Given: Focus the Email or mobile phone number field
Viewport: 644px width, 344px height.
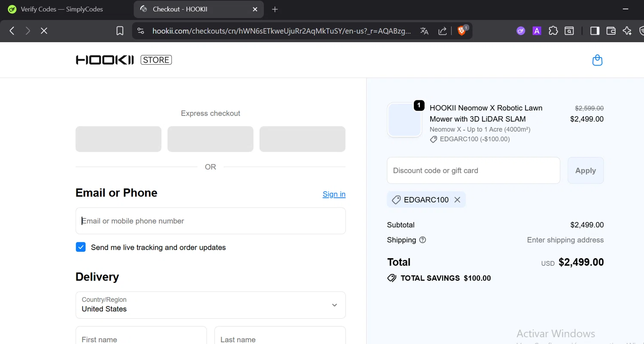Looking at the screenshot, I should pyautogui.click(x=210, y=221).
